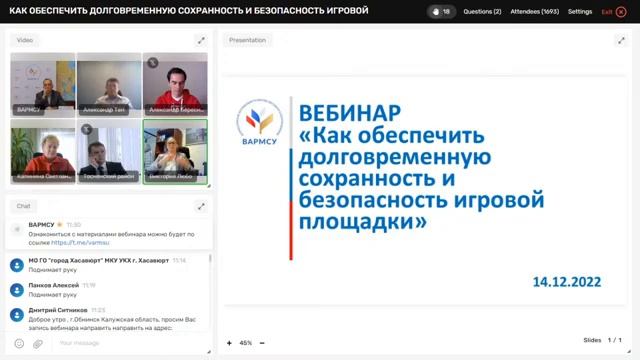640x360 pixels.
Task: Click the МО ГО город Хасавюрт chat name
Action: [98, 260]
